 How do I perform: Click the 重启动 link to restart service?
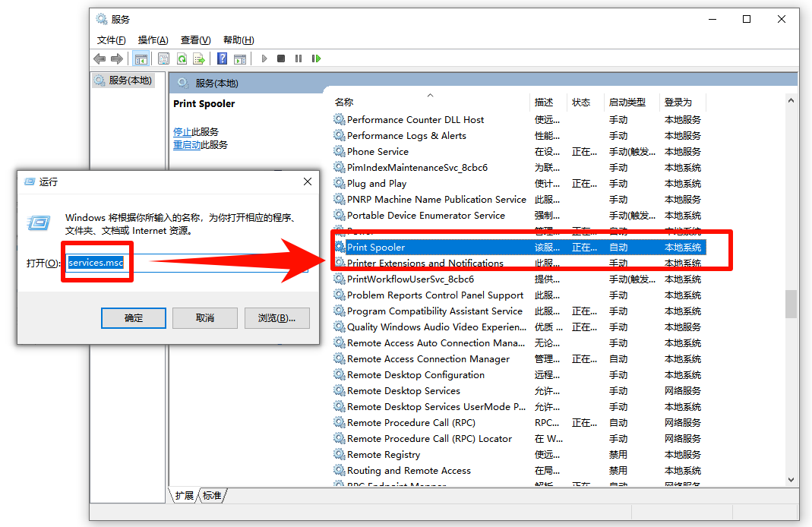click(x=187, y=145)
